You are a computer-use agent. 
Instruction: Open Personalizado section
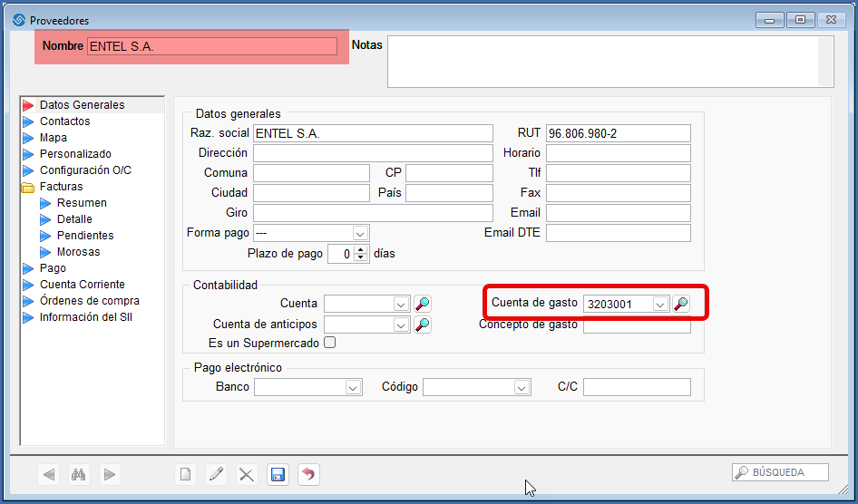(x=75, y=154)
